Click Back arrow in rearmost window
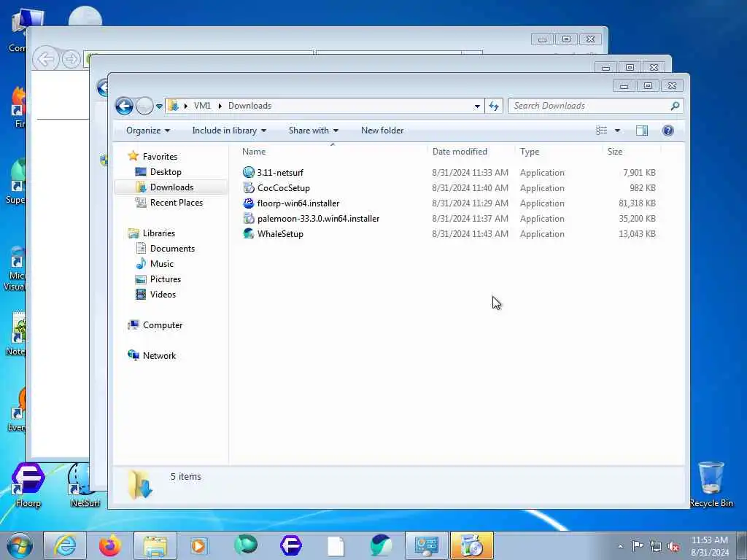The height and width of the screenshot is (560, 747). click(45, 60)
